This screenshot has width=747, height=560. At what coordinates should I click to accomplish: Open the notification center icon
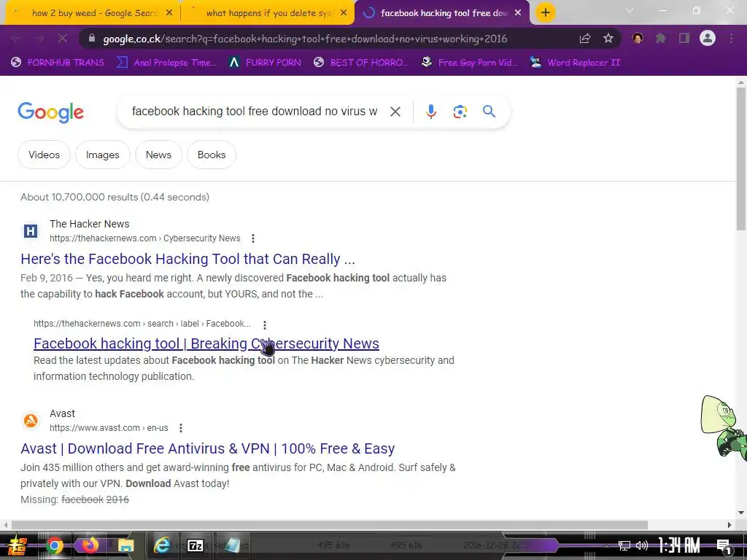(x=724, y=546)
